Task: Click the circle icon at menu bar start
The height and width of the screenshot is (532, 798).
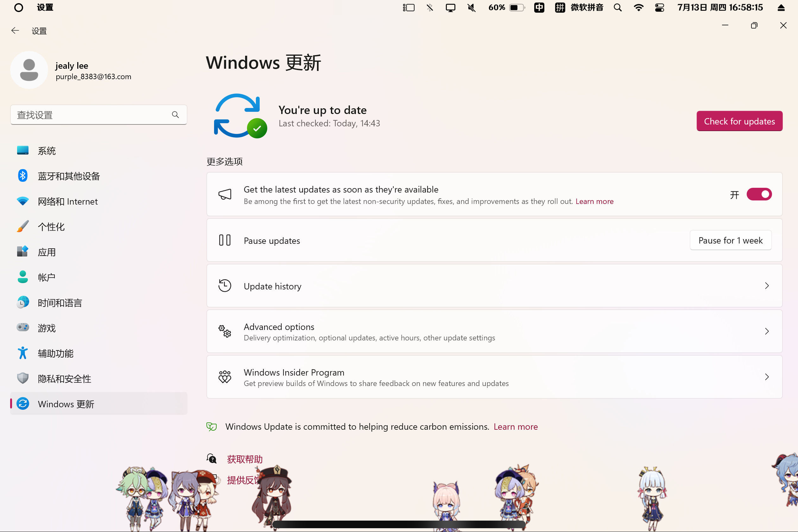Action: [x=19, y=8]
